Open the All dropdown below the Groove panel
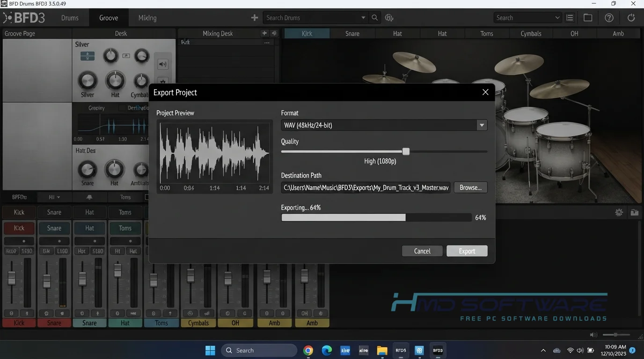The width and height of the screenshot is (644, 359). (x=54, y=197)
